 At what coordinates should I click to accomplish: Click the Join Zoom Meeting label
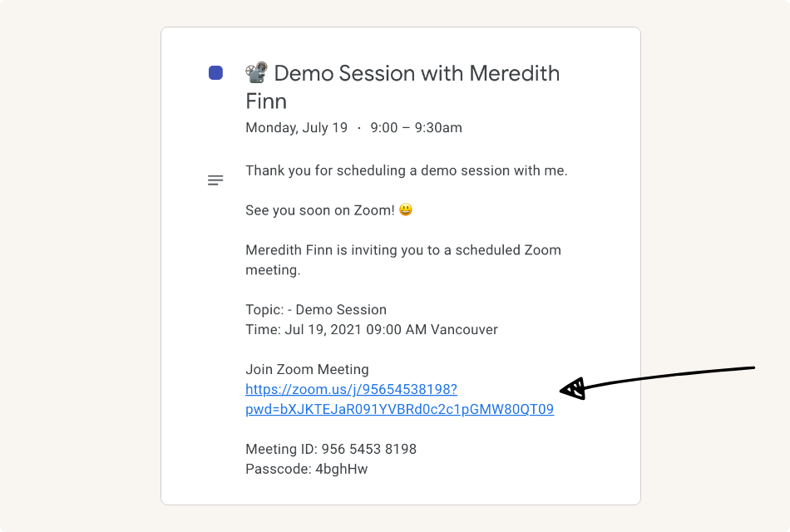307,369
